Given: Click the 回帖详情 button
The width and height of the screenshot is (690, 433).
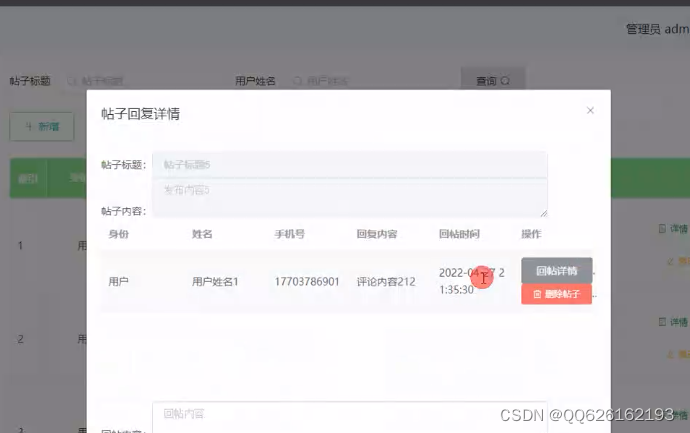Looking at the screenshot, I should point(557,271).
